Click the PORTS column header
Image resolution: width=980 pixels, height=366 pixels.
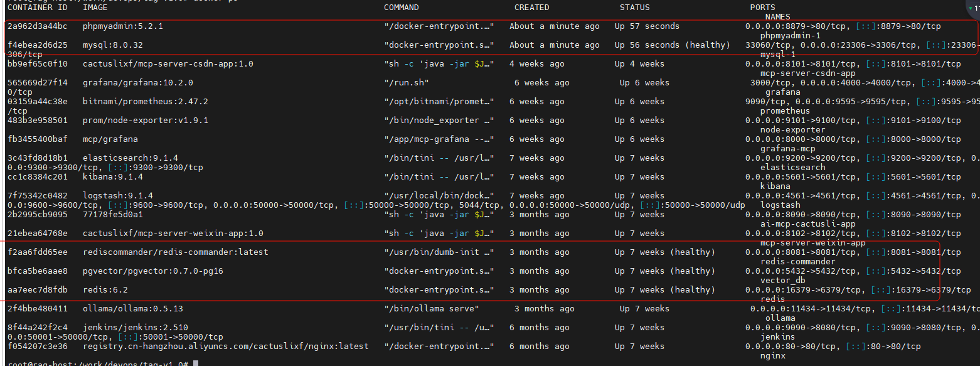pos(762,8)
